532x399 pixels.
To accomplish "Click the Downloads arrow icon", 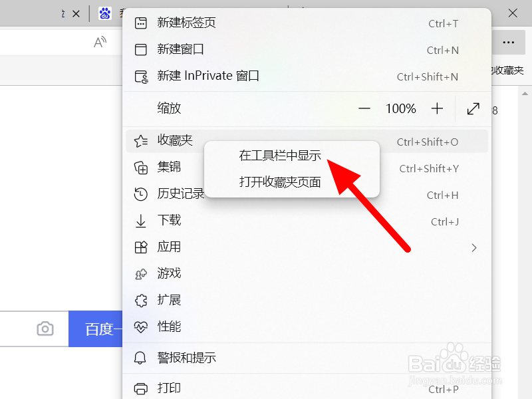I will pyautogui.click(x=140, y=221).
